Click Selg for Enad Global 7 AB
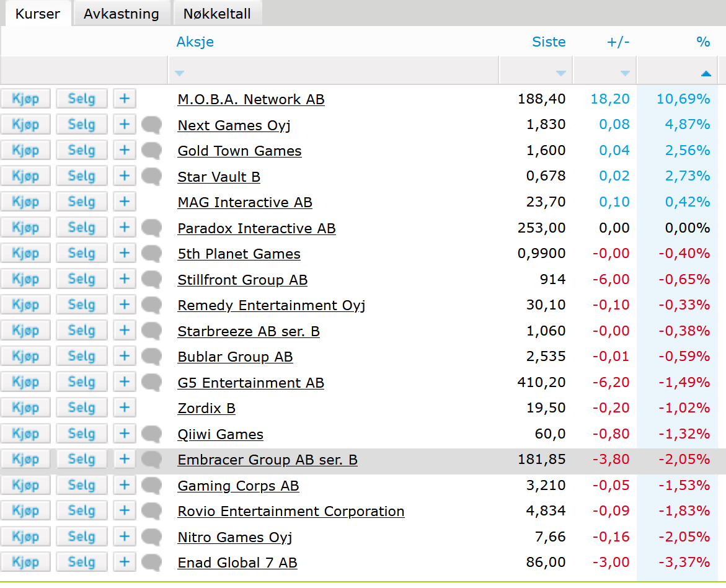The height and width of the screenshot is (588, 726). click(81, 561)
